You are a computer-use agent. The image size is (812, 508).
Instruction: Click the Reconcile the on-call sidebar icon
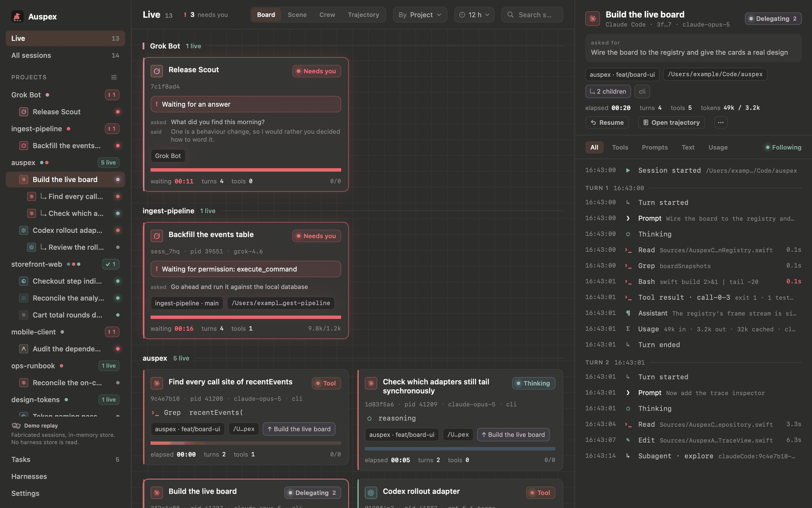24,382
